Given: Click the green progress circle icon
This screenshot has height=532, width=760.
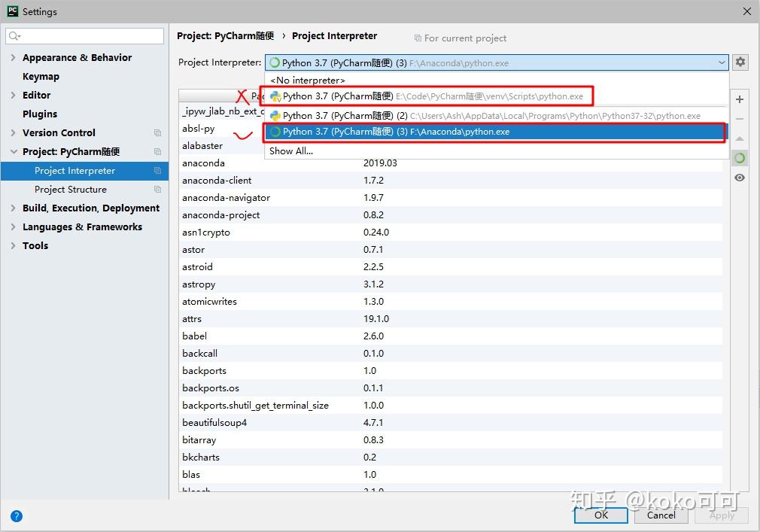Looking at the screenshot, I should click(x=740, y=158).
